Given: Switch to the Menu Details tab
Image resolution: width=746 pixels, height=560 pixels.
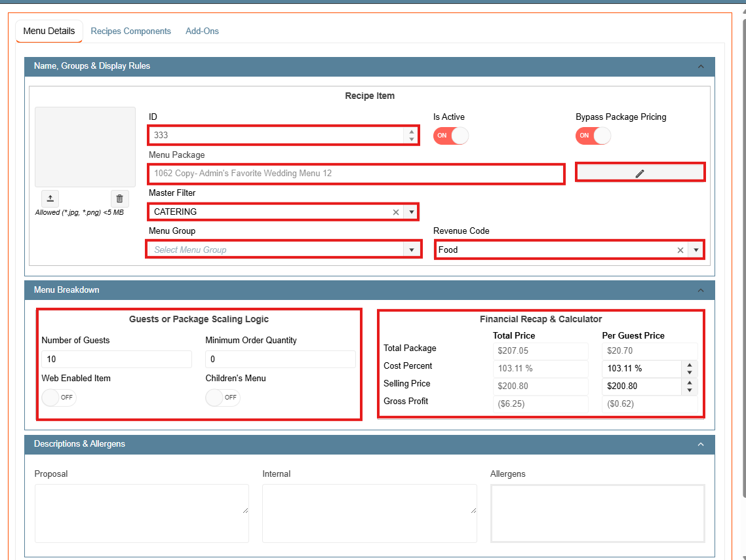Looking at the screenshot, I should click(49, 31).
